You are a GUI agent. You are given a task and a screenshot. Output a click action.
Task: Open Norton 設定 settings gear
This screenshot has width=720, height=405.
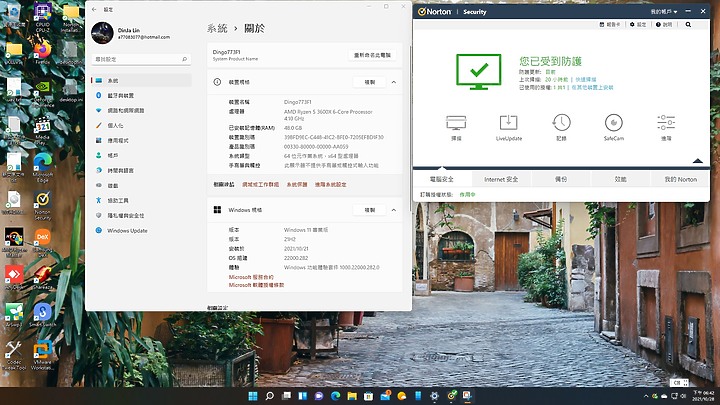pos(638,24)
